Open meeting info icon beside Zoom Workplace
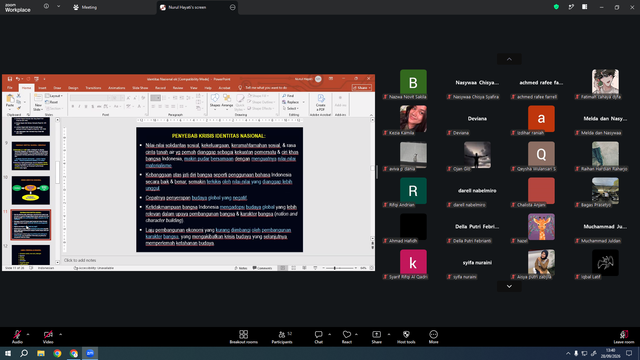640x360 pixels. [46, 7]
